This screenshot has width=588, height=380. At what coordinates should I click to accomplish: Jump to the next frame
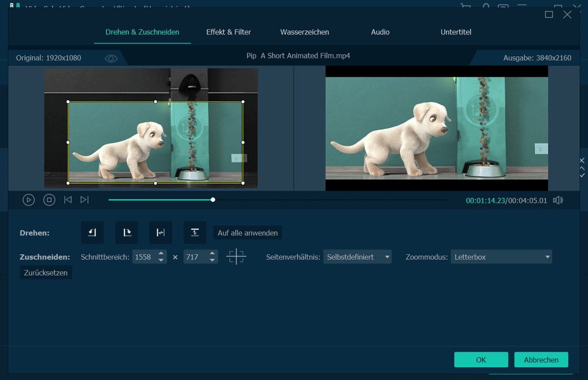click(84, 200)
